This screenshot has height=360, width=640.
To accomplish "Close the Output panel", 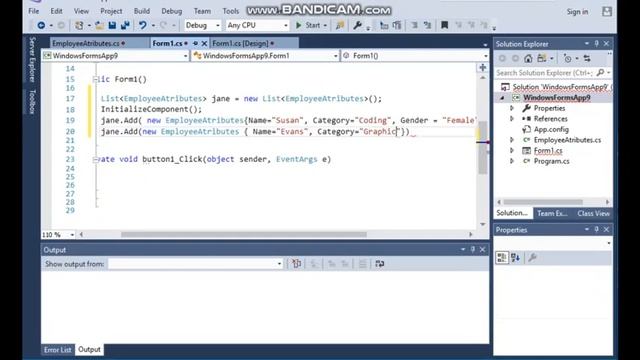I will 482,250.
